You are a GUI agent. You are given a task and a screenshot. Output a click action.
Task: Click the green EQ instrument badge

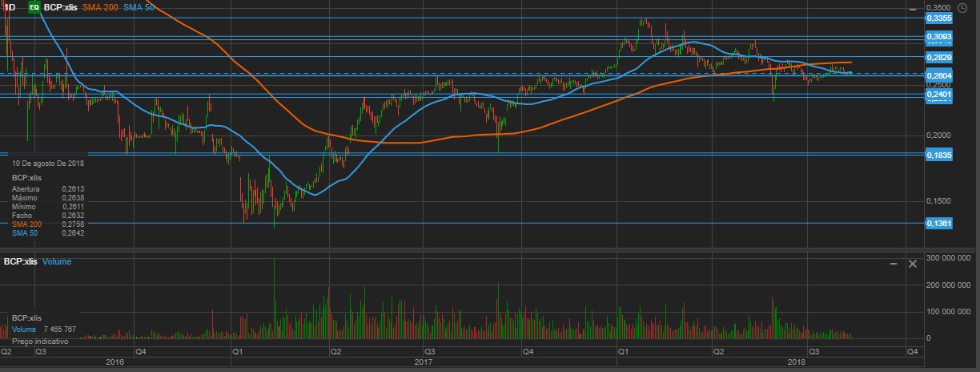(34, 7)
